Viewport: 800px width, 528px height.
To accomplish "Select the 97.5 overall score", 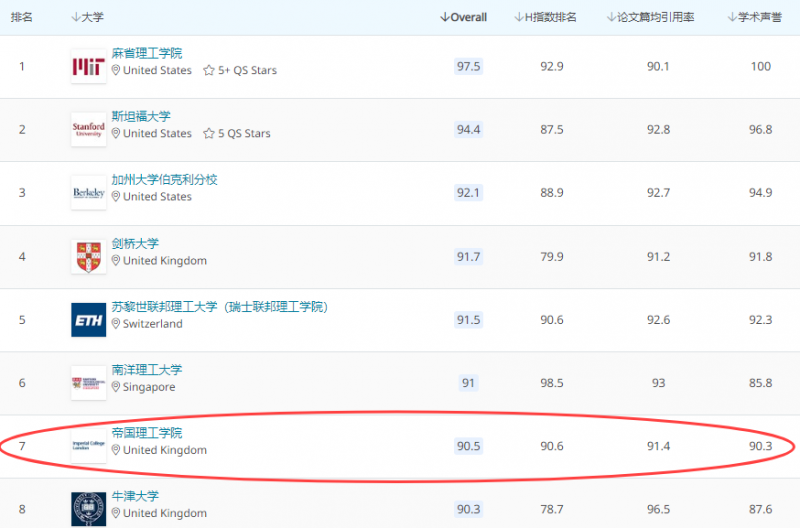I will pos(468,66).
